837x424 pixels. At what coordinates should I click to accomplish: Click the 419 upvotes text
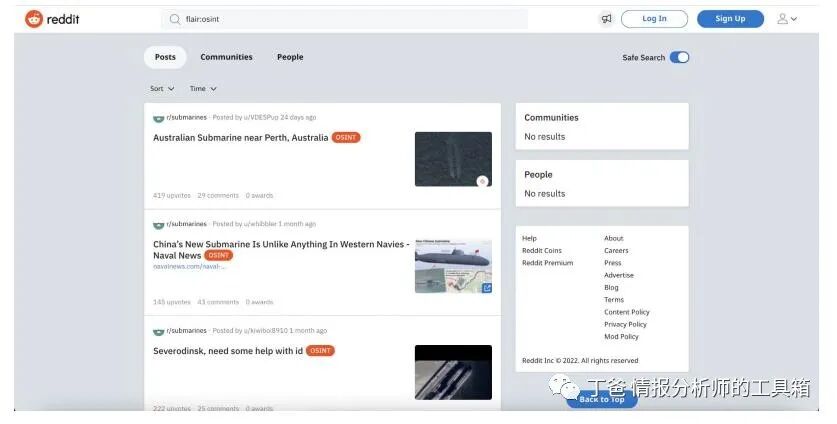(x=171, y=195)
